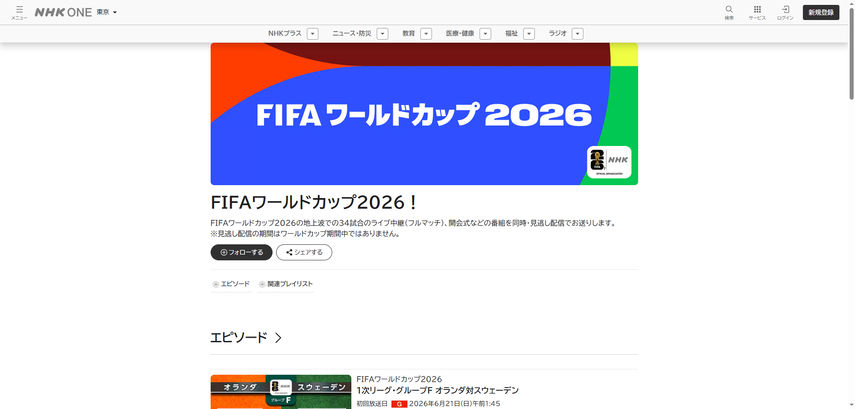The width and height of the screenshot is (855, 409).
Task: Jump to エピソード anchor link
Action: (231, 284)
